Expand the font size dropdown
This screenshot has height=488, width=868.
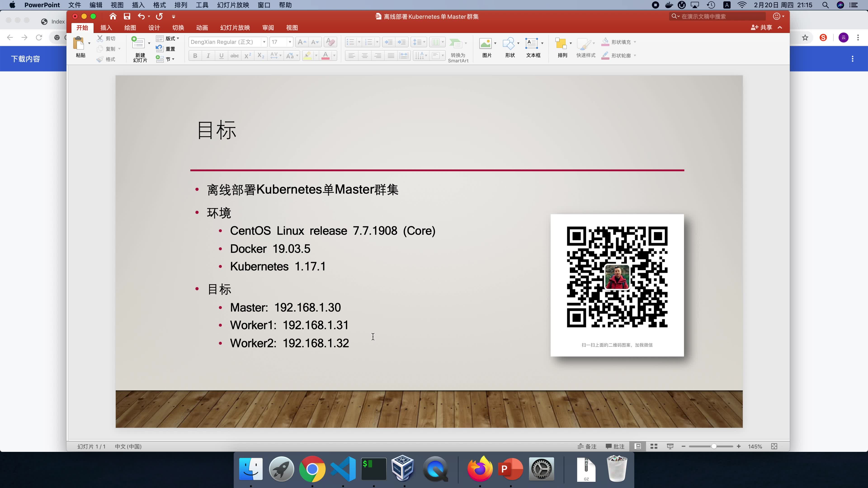pyautogui.click(x=290, y=42)
